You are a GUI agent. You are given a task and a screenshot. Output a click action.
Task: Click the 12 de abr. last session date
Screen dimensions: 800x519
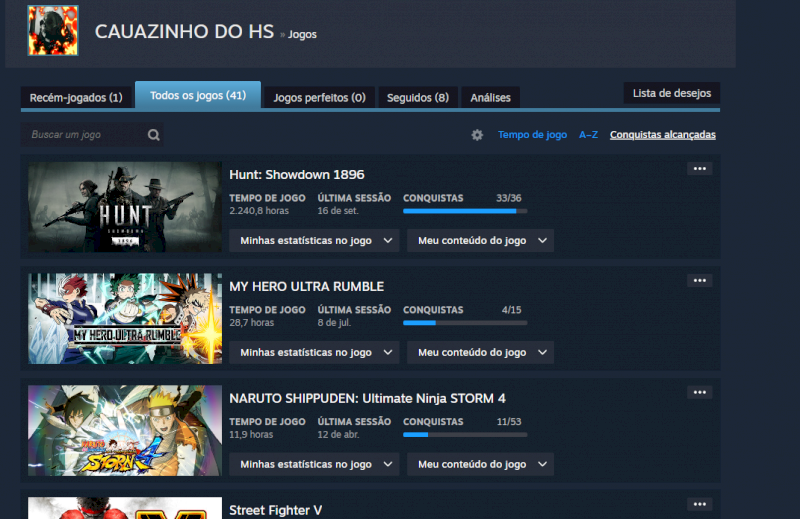point(338,434)
